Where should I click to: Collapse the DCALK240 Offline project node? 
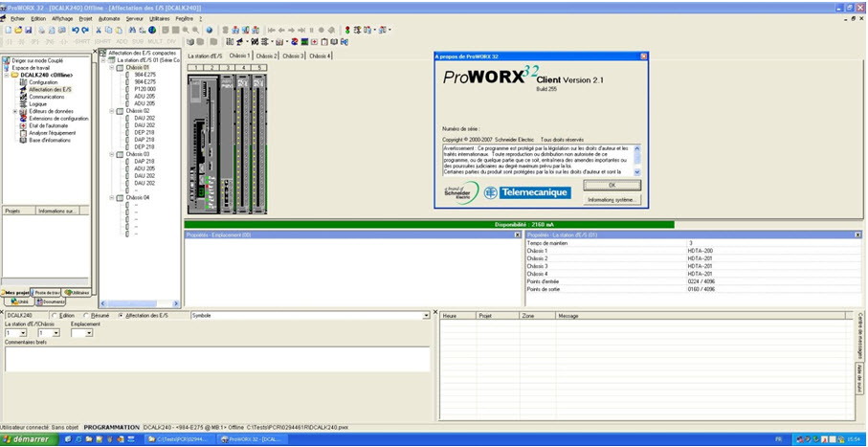tap(7, 75)
